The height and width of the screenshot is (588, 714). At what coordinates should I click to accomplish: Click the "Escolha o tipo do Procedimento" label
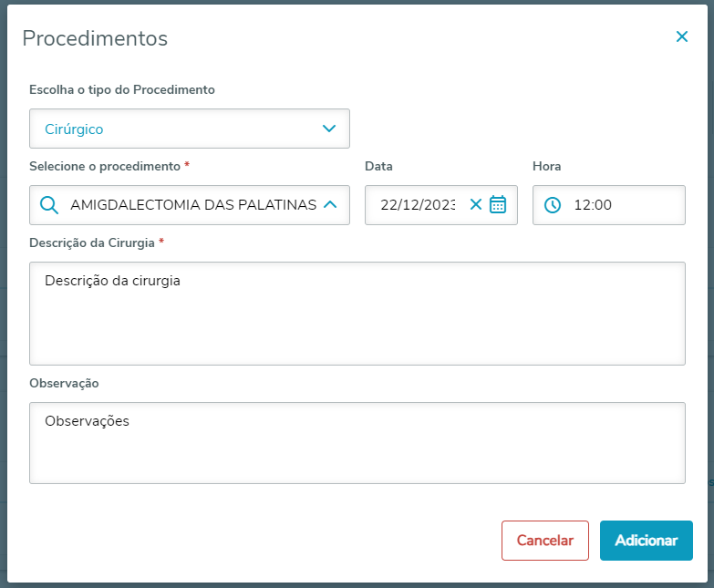(x=122, y=89)
